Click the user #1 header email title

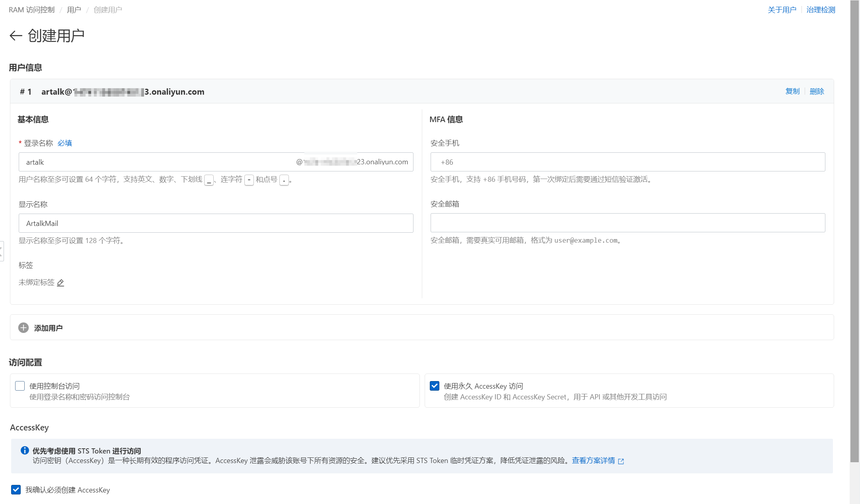coord(123,92)
